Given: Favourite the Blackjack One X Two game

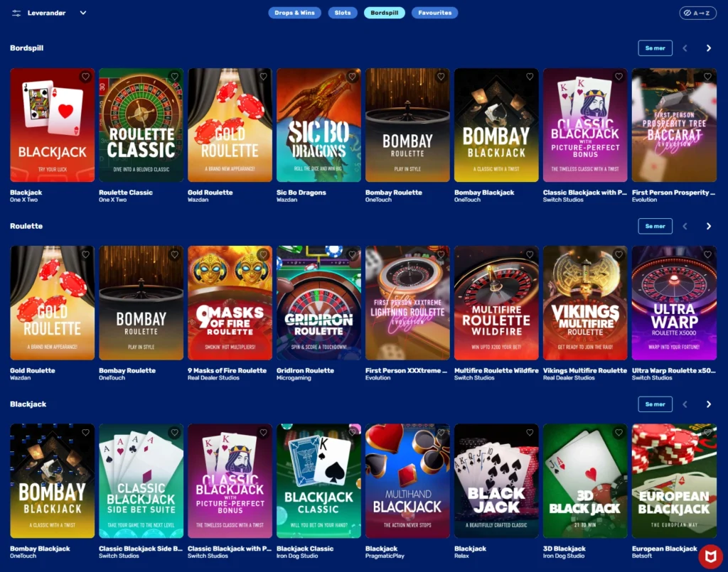Looking at the screenshot, I should click(85, 77).
